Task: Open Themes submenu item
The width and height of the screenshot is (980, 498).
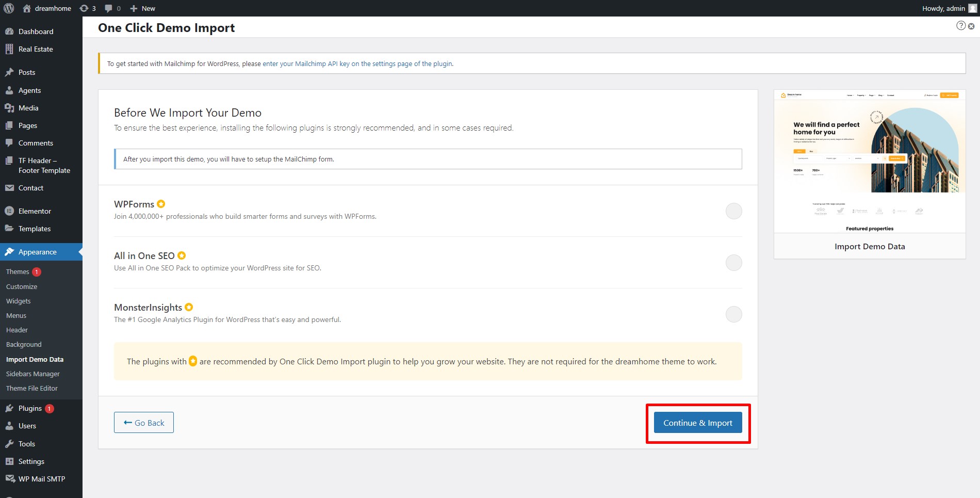Action: coord(18,272)
